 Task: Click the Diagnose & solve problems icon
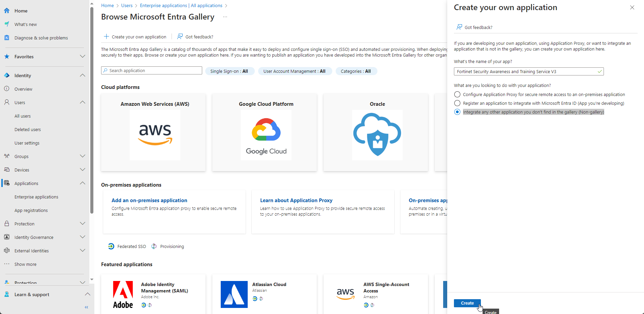[x=7, y=38]
